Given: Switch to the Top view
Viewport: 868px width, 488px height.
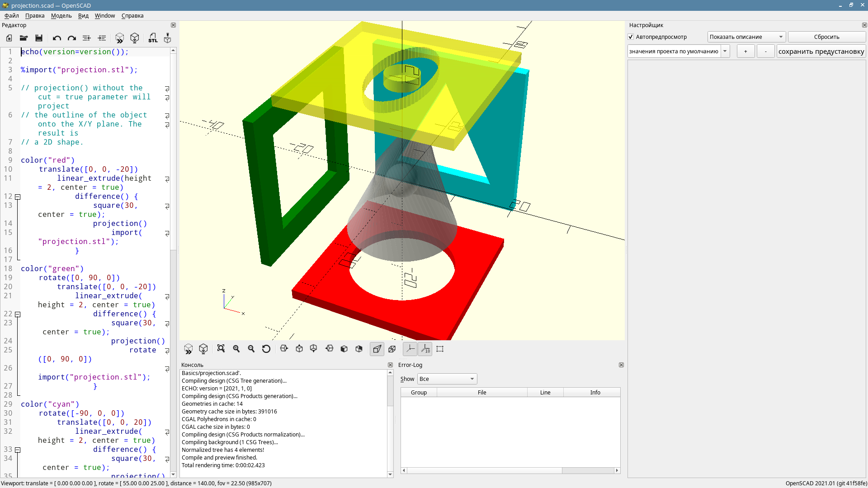Looking at the screenshot, I should click(299, 349).
